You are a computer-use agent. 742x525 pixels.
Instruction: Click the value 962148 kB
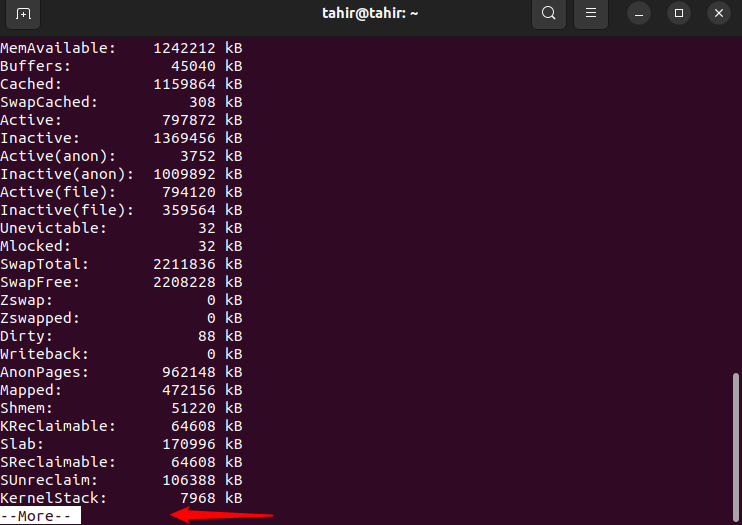pos(203,372)
